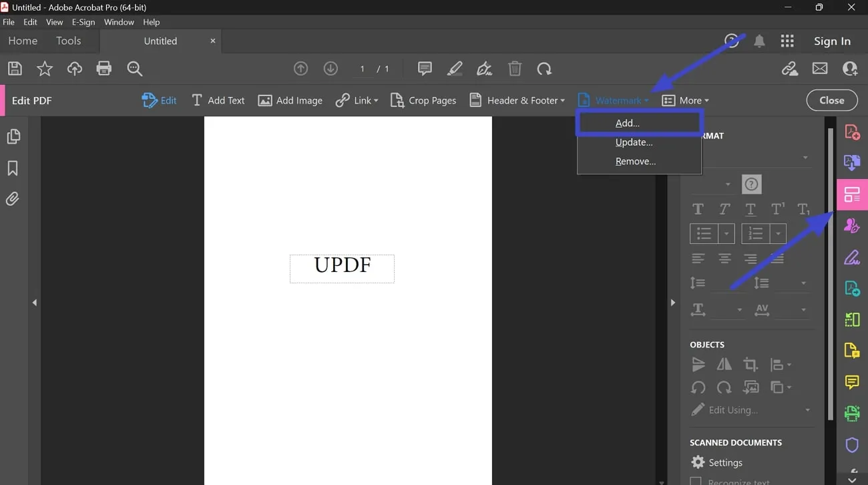Click the share link icon
868x485 pixels.
(790, 68)
